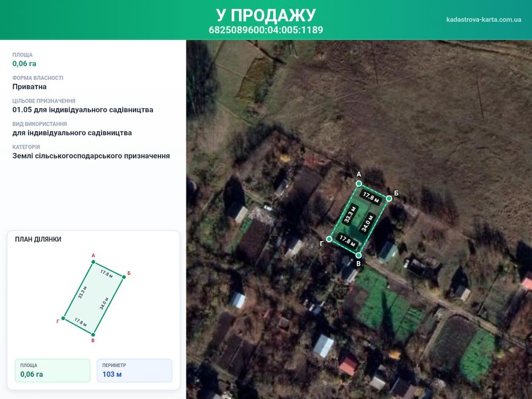Viewport: 532px width, 399px height.
Task: Click 'Землі сільськогосподарського призначення' category value
Action: [91, 156]
